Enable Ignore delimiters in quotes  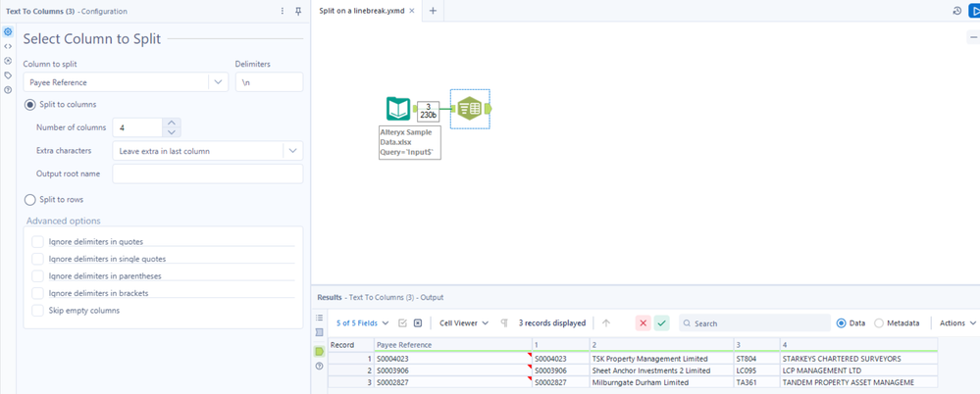point(37,242)
